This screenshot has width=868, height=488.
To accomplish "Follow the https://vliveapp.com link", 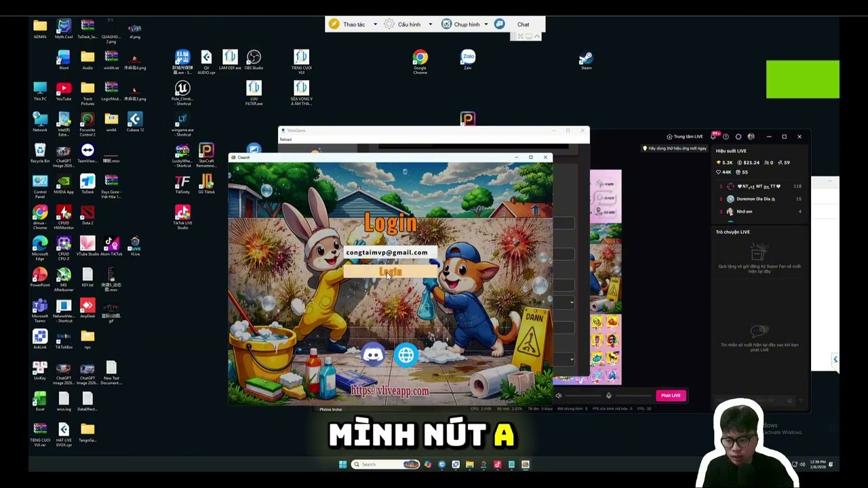I will tap(390, 391).
